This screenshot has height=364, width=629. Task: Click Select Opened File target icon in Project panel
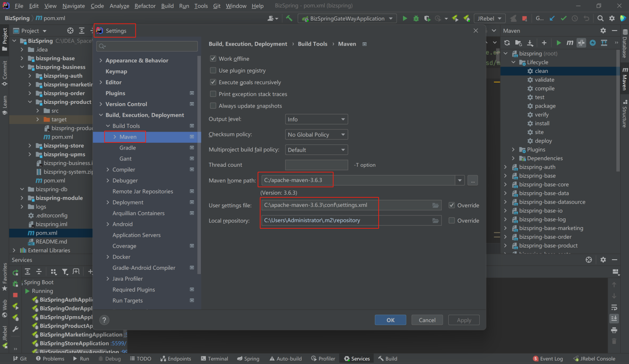click(70, 31)
